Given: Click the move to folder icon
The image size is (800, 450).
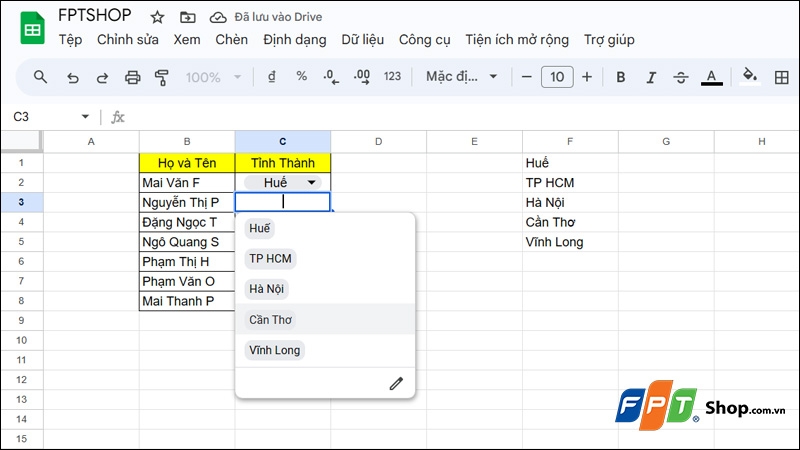Looking at the screenshot, I should [188, 17].
